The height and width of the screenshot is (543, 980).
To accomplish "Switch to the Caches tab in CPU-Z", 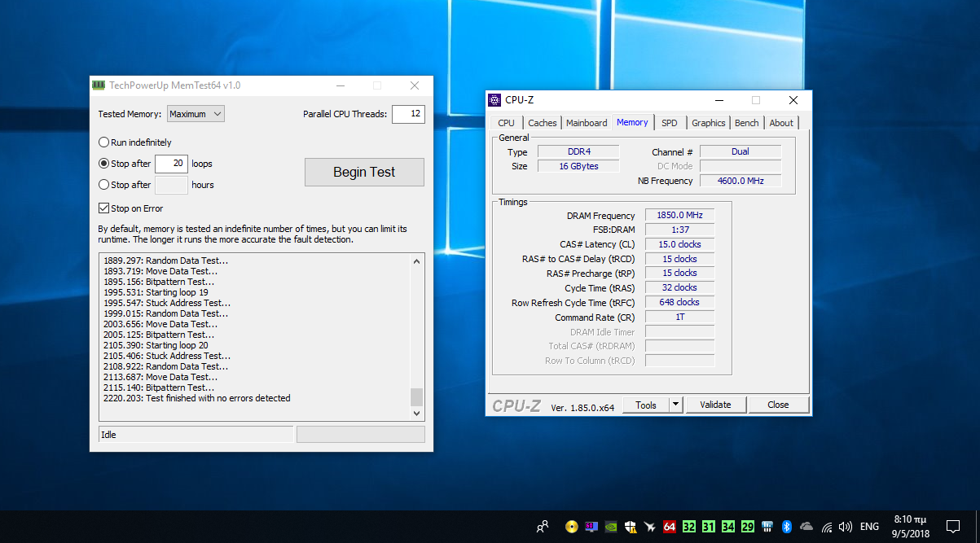I will tap(543, 123).
